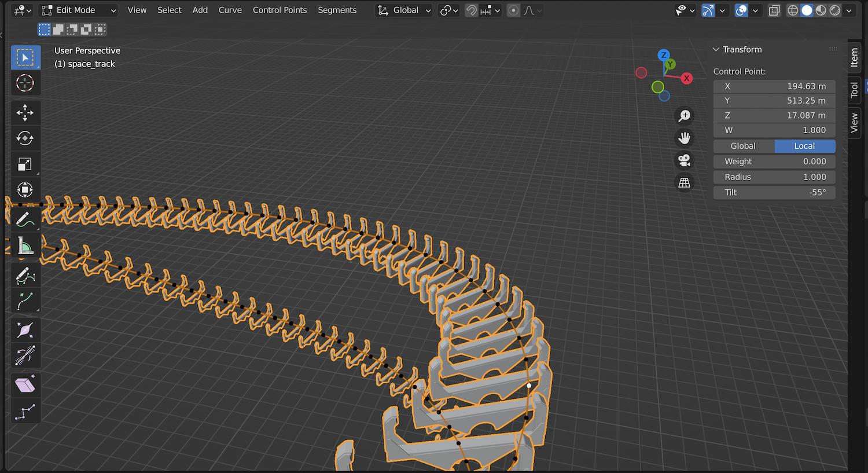Open the Edit Mode dropdown
Screen dimensions: 868x473
pos(79,10)
